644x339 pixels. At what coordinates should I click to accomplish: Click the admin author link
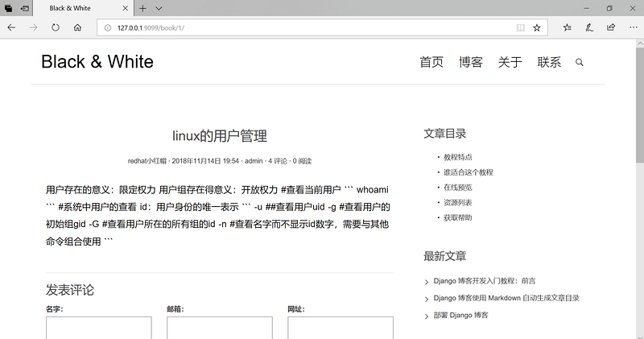[254, 161]
